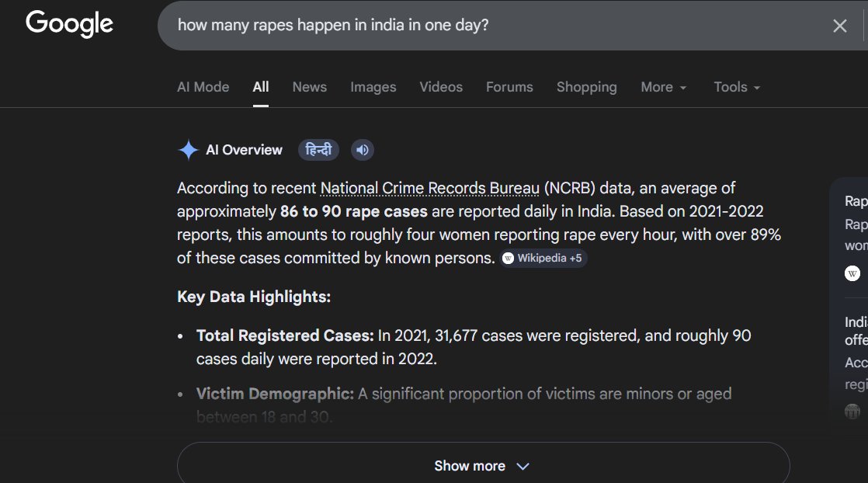Click the '86 to 90 rape cases' bold text
The image size is (868, 483).
coord(354,211)
